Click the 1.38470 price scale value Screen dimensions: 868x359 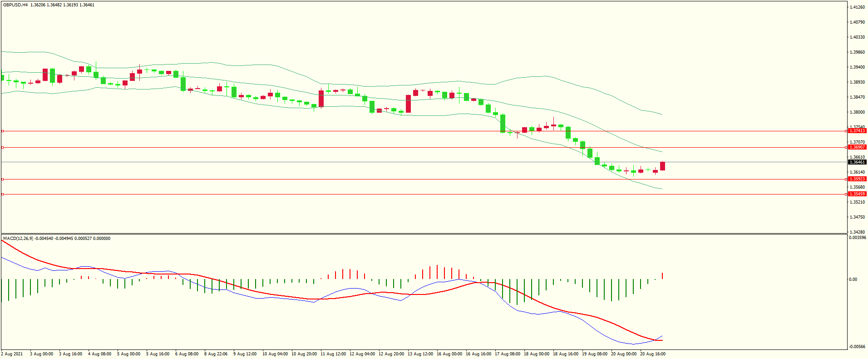pyautogui.click(x=857, y=97)
